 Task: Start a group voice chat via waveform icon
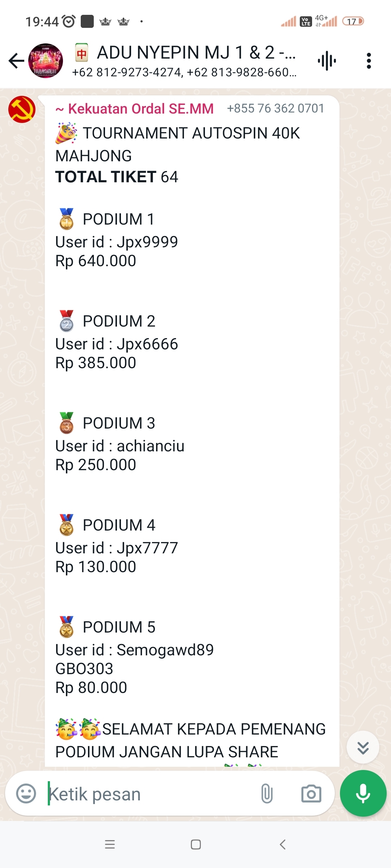327,61
